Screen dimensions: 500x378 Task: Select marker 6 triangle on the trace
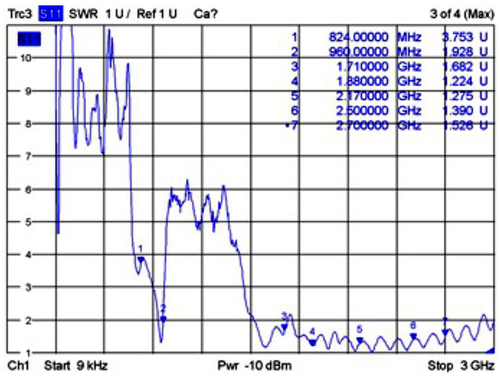pos(413,336)
